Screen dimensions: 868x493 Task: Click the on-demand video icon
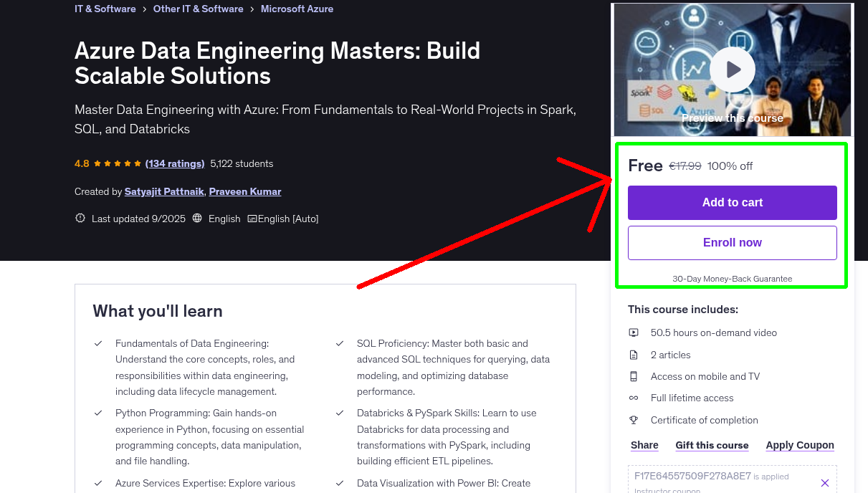pos(634,332)
